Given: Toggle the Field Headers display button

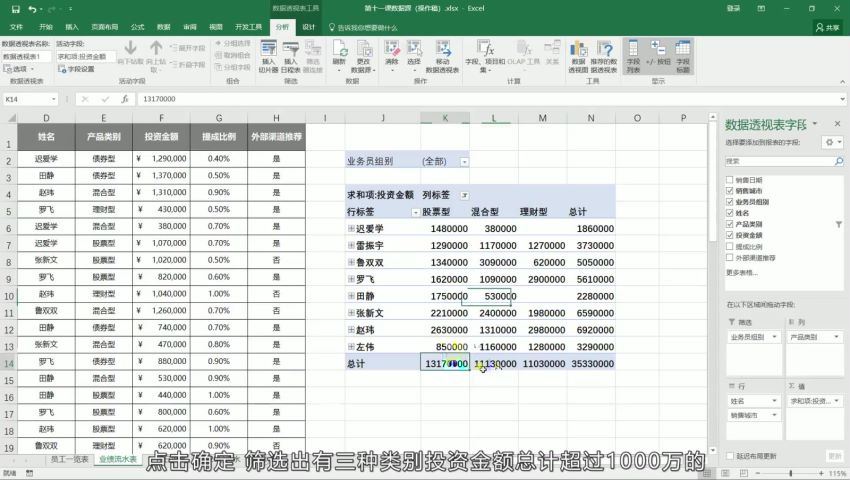Looking at the screenshot, I should 683,56.
